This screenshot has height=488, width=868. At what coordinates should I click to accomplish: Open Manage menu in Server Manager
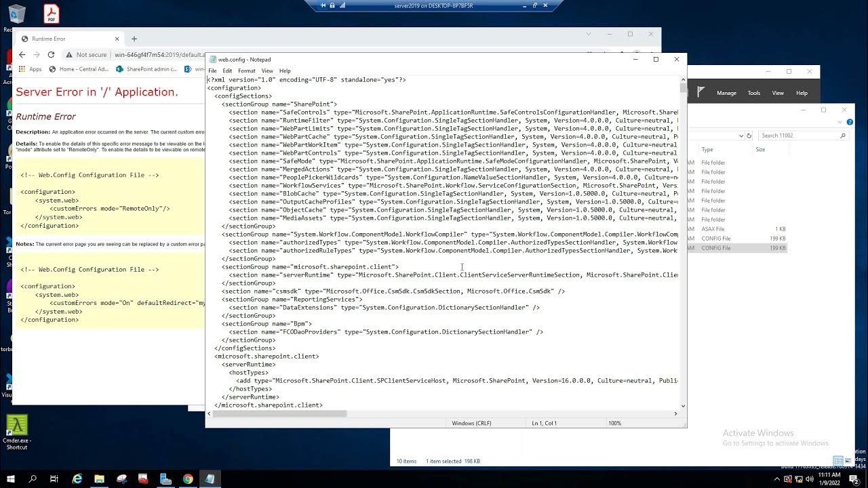726,93
